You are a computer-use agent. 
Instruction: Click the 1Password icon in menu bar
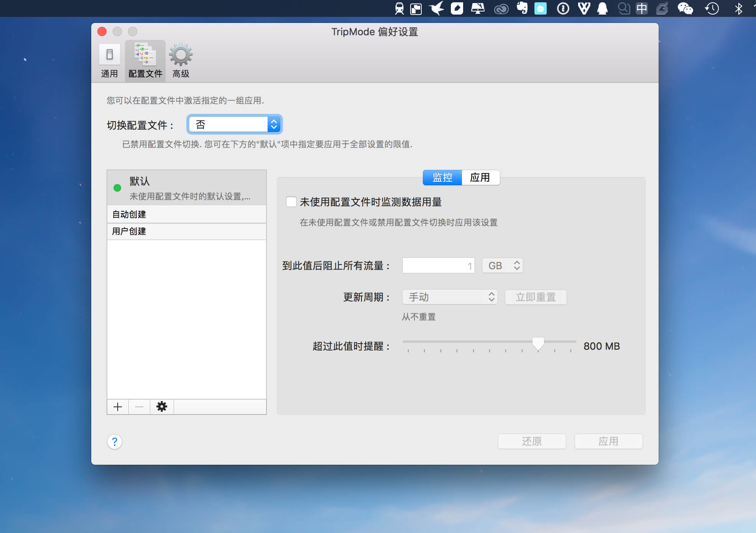(563, 8)
